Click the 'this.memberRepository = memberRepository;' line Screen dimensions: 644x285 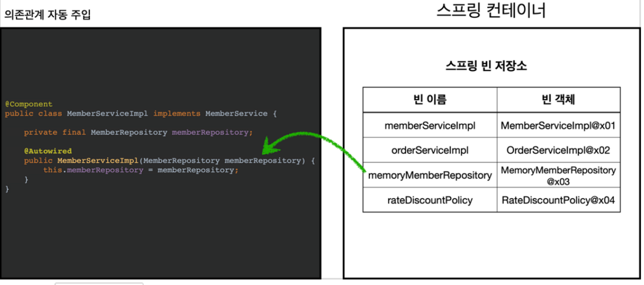click(141, 170)
